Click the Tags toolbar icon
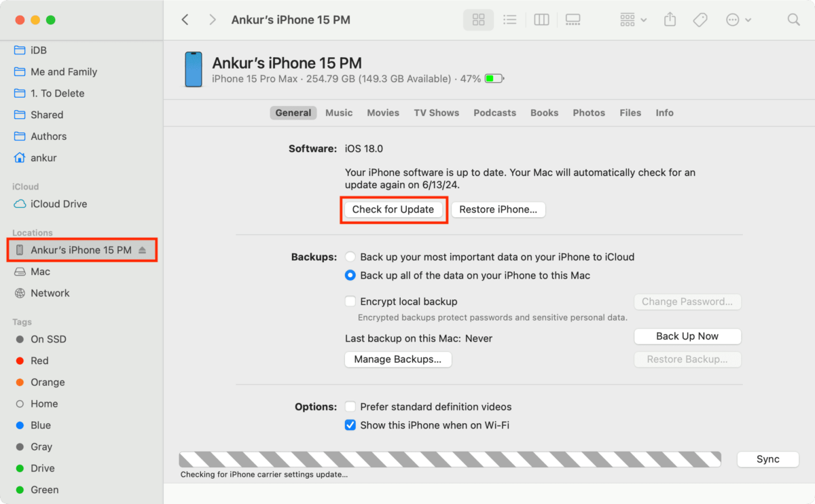815x504 pixels. tap(700, 20)
